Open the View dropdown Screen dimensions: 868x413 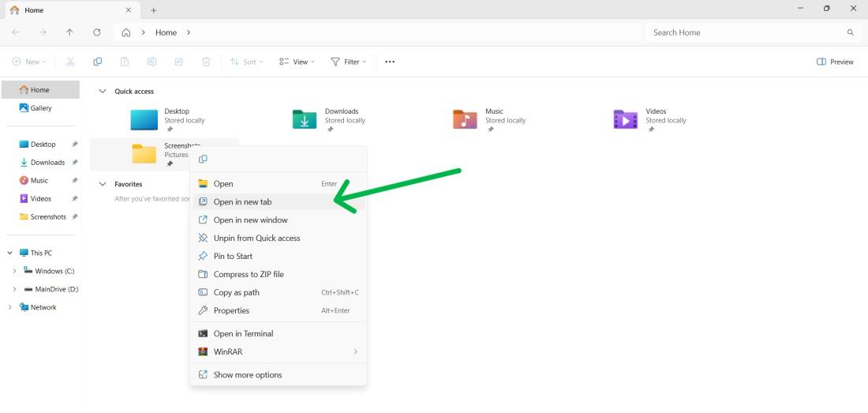297,62
